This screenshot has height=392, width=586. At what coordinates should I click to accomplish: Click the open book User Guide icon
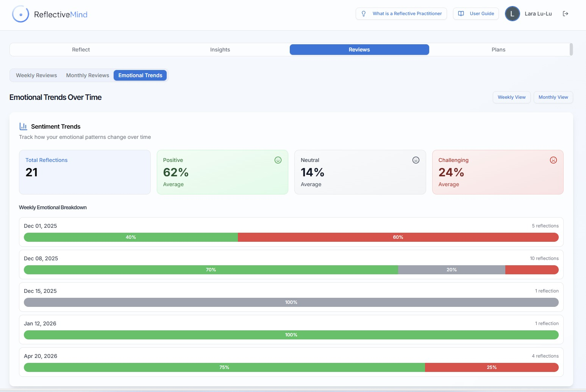[461, 14]
